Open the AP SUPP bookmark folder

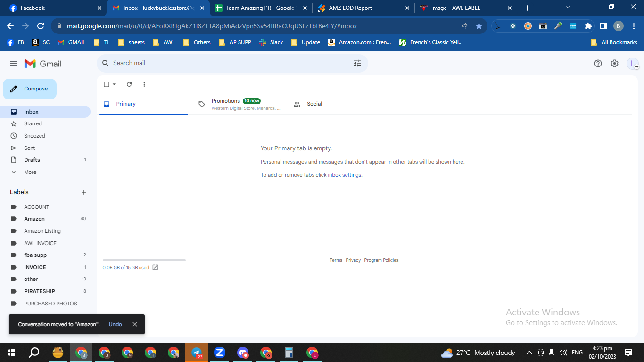235,42
